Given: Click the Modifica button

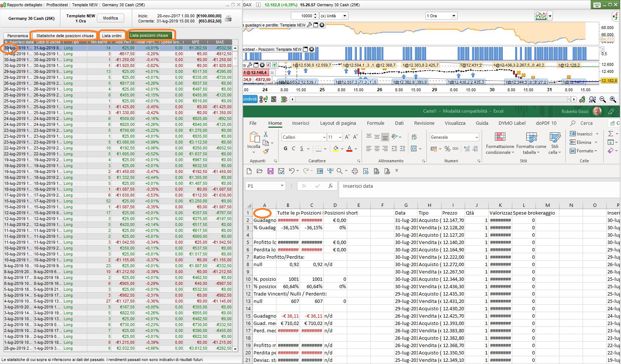Looking at the screenshot, I should pyautogui.click(x=111, y=18).
